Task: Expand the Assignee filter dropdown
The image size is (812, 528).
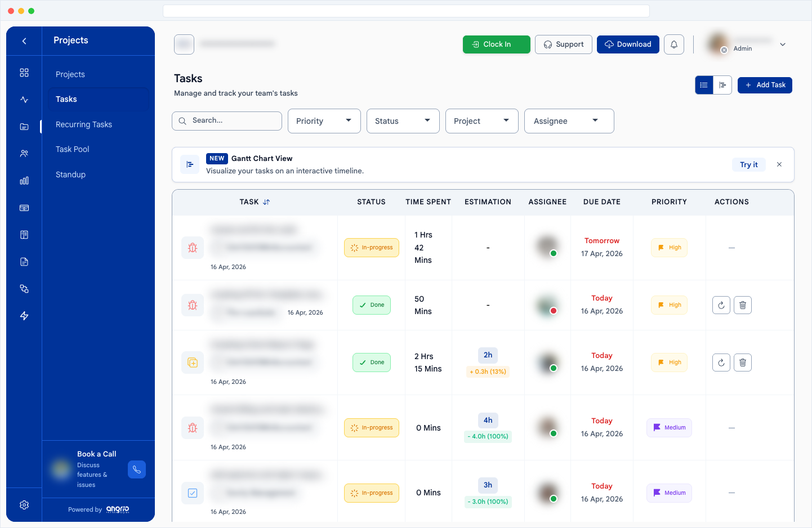Action: [569, 120]
